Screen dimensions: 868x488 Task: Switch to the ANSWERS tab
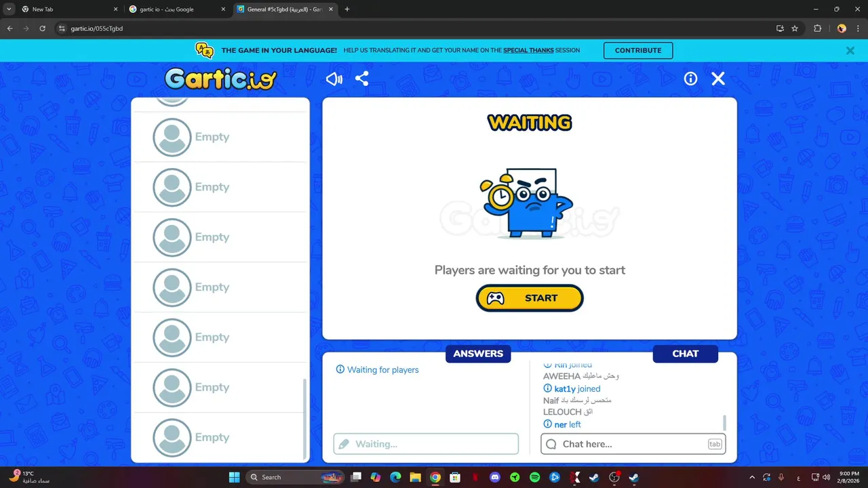478,354
